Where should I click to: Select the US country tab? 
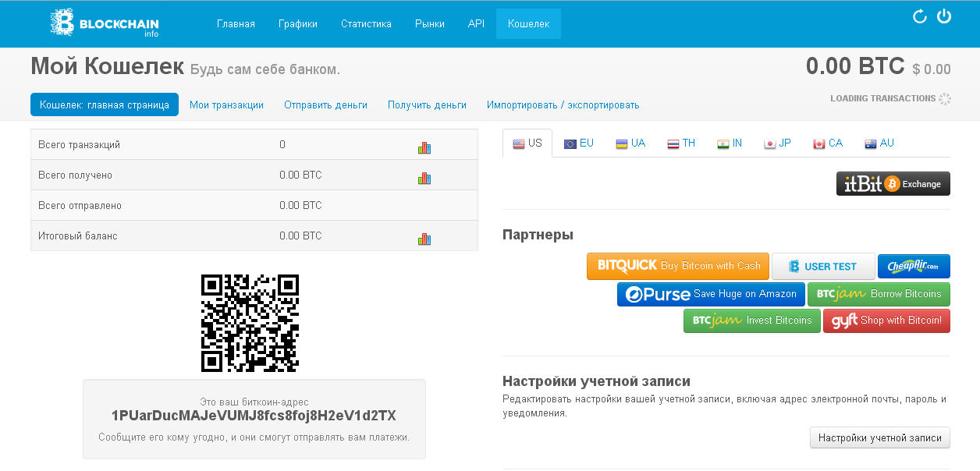point(527,143)
